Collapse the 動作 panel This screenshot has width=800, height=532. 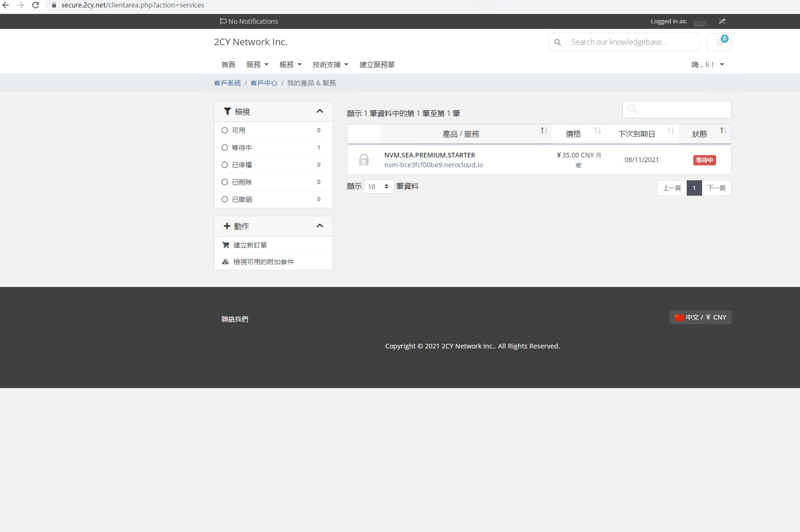[320, 225]
